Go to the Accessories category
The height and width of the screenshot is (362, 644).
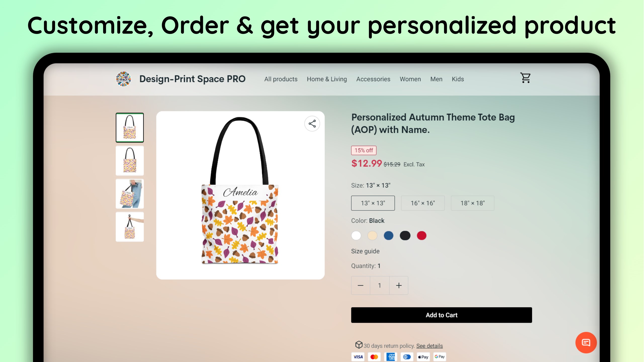pyautogui.click(x=373, y=79)
